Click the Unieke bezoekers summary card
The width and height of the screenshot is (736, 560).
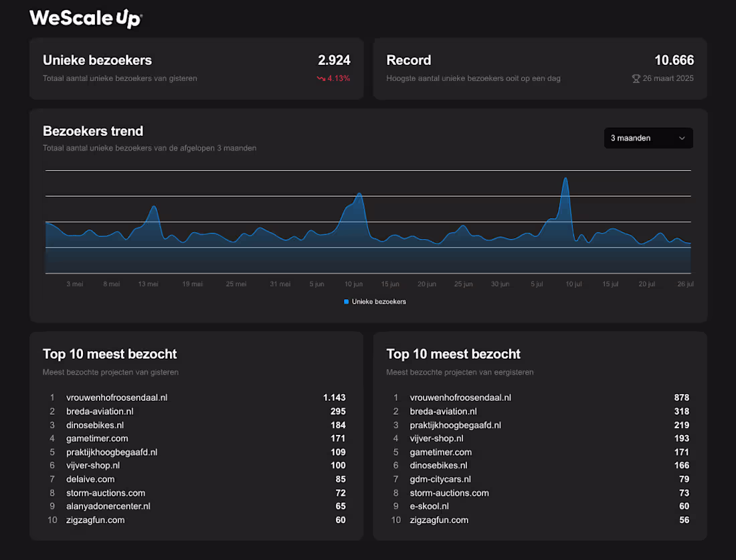196,68
